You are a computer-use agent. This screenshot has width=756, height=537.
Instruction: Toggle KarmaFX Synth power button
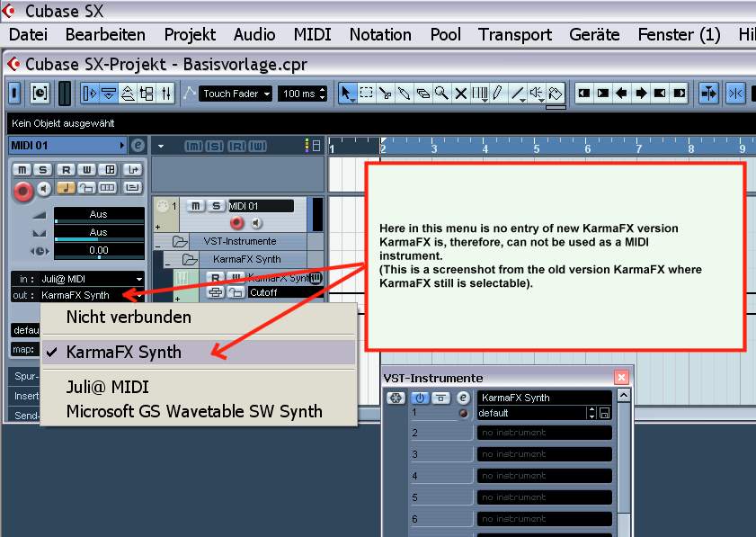coord(420,398)
